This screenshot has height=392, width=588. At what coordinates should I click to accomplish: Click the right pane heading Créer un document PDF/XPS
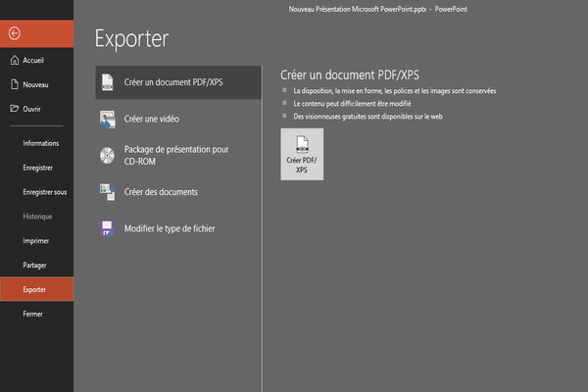click(350, 75)
